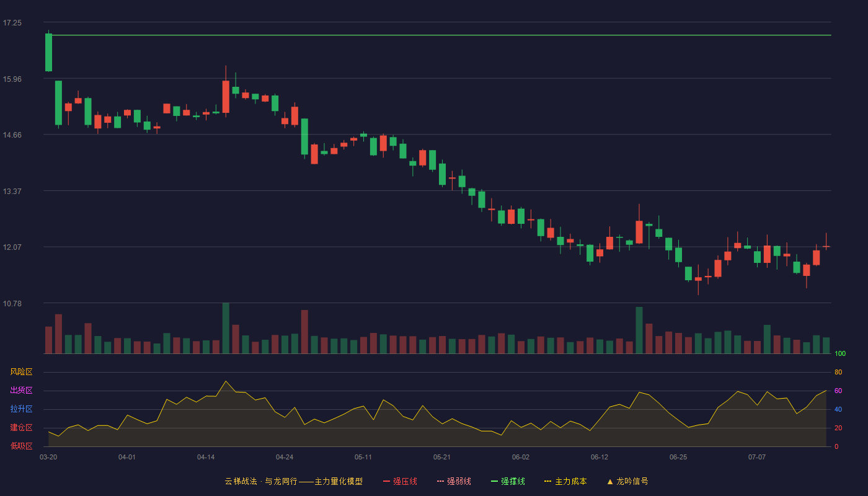
Task: Click the 07-07 date label
Action: coord(757,457)
